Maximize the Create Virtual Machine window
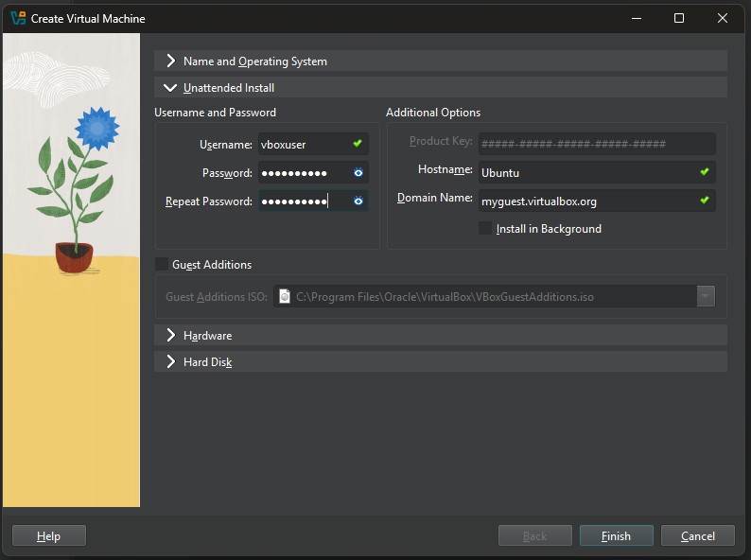 pyautogui.click(x=678, y=18)
